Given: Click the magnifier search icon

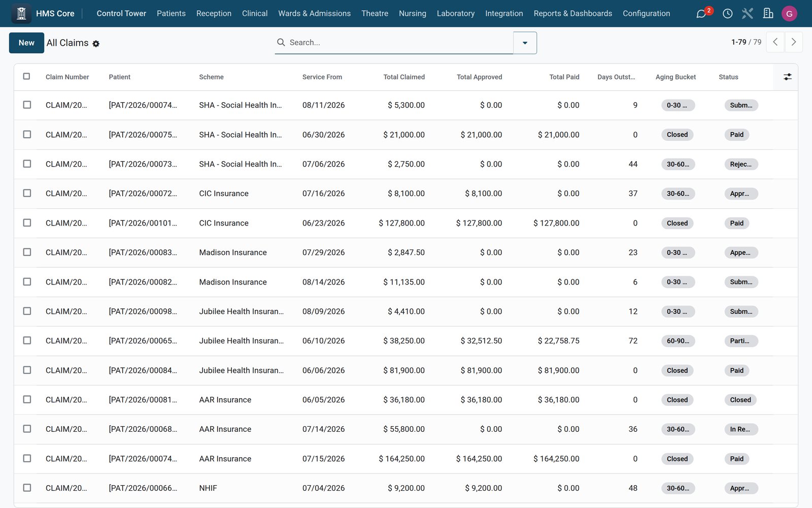Looking at the screenshot, I should (x=281, y=43).
